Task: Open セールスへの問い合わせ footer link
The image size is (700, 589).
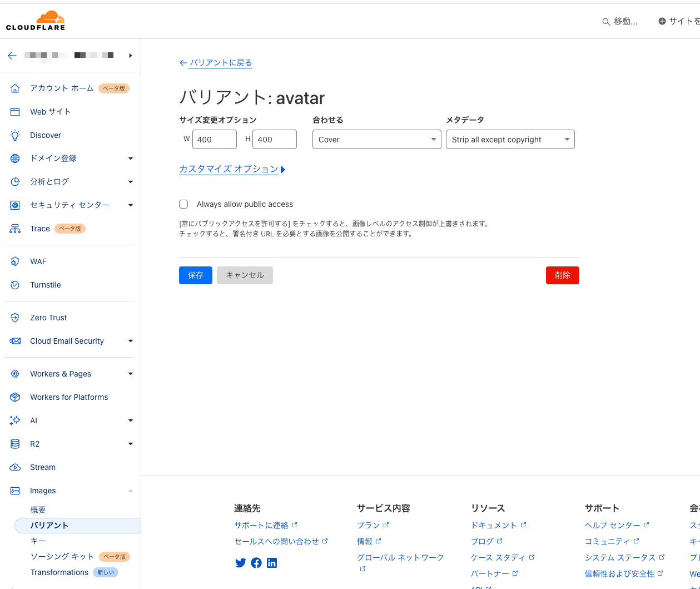Action: pos(281,541)
